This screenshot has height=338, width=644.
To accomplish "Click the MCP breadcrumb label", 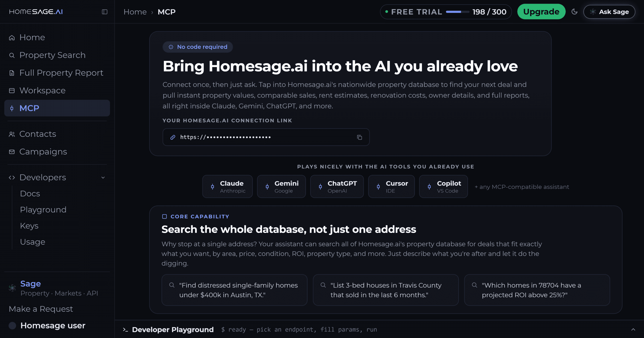I will (167, 12).
